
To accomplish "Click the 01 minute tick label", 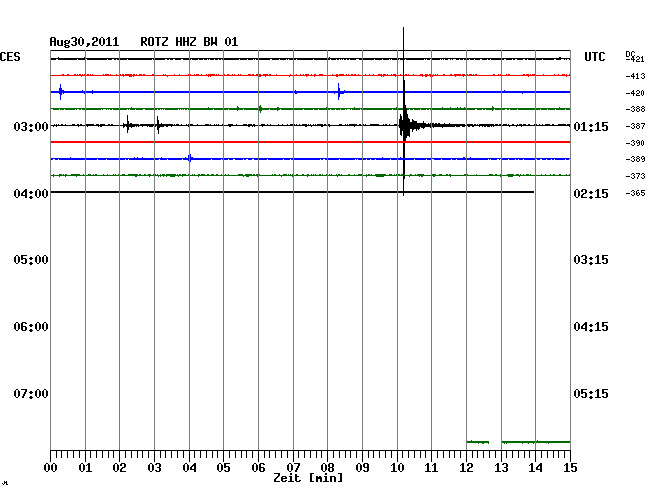I will point(85,468).
